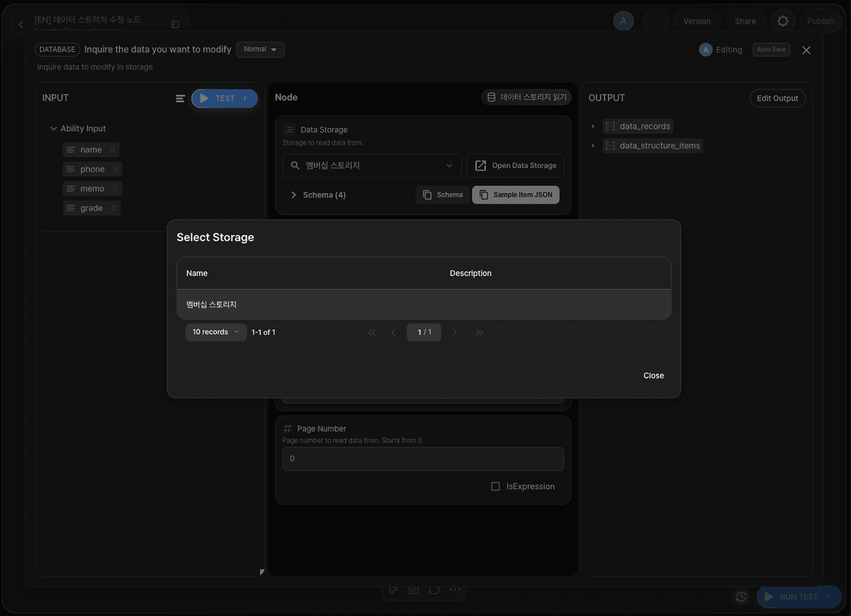The image size is (851, 616).
Task: Go to previous page arrow
Action: pos(393,332)
